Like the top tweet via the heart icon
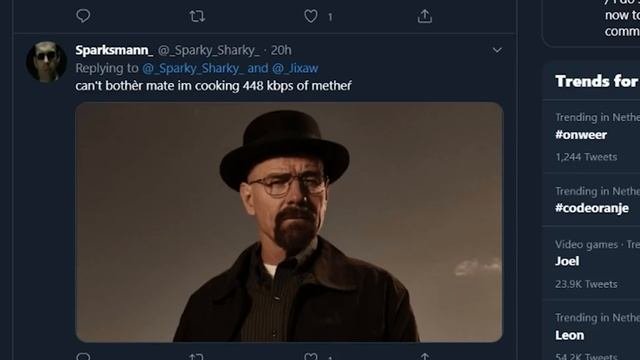This screenshot has height=360, width=640. [311, 16]
